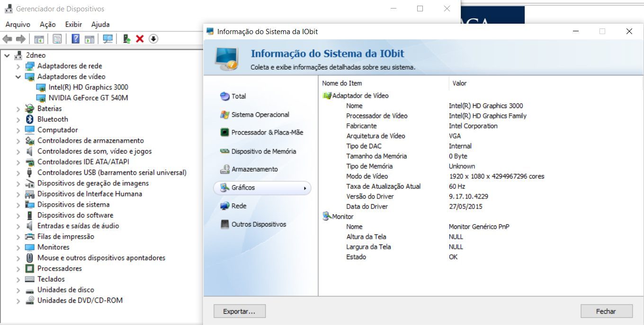Click the Nome do Item column header
The width and height of the screenshot is (644, 325).
tap(342, 83)
